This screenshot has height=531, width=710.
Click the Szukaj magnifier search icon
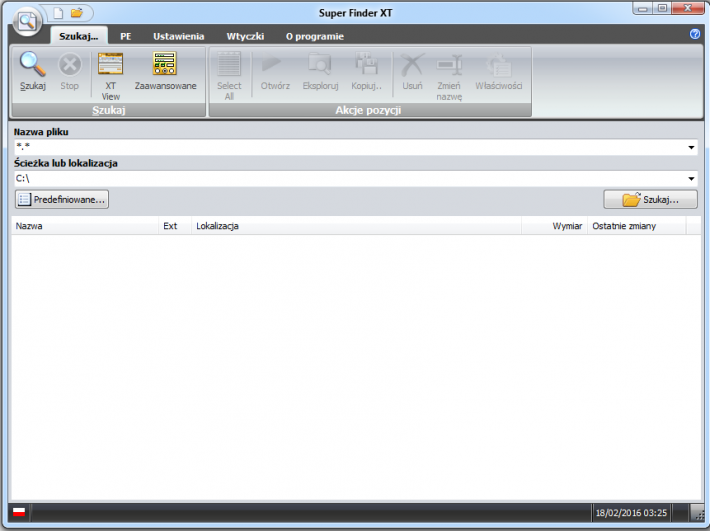[x=33, y=64]
